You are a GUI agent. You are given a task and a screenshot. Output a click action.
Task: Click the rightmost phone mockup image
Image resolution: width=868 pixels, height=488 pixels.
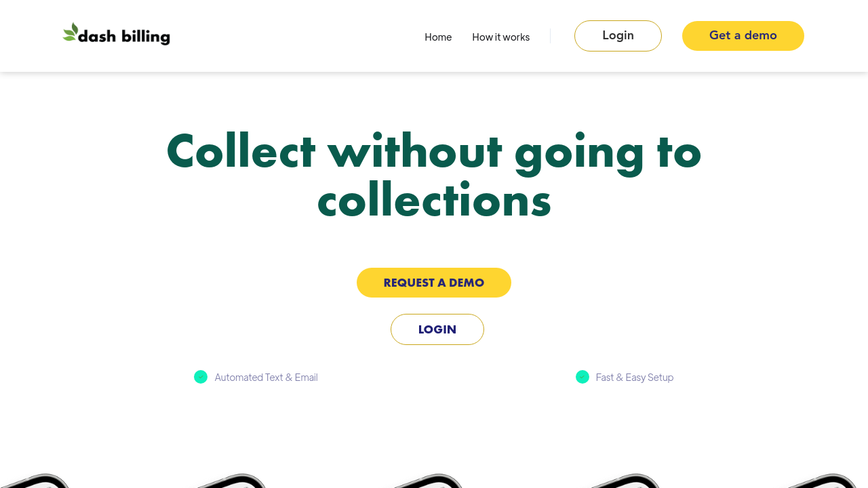pos(821,481)
